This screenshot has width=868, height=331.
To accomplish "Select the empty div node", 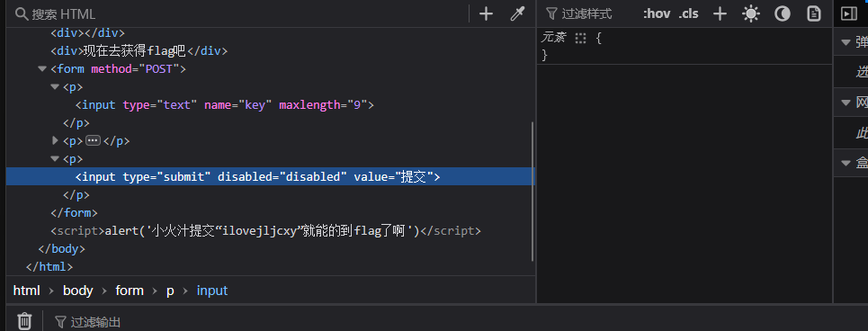I will [87, 32].
